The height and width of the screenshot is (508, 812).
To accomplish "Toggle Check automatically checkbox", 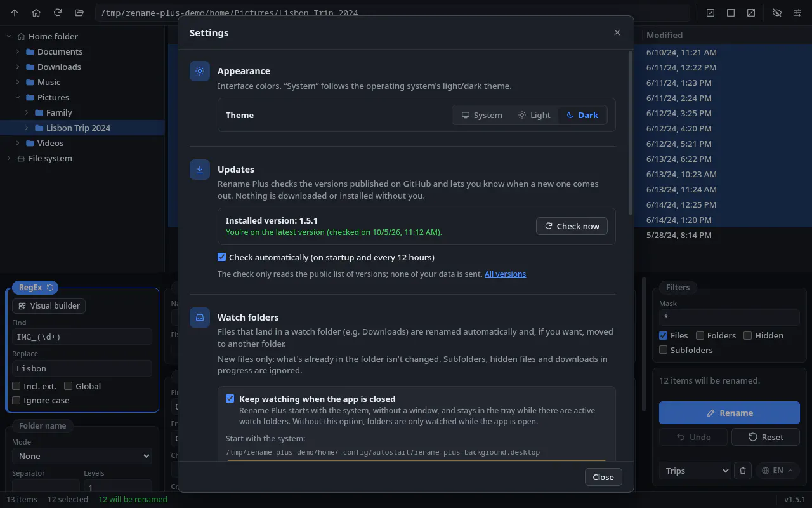I will (221, 257).
